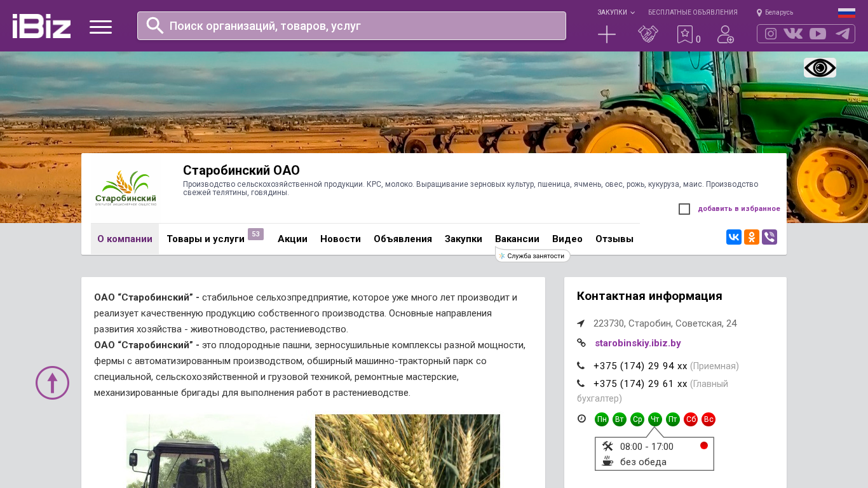This screenshot has height=488, width=868.
Task: Select Sunday (Вс) in the schedule
Action: pyautogui.click(x=709, y=419)
